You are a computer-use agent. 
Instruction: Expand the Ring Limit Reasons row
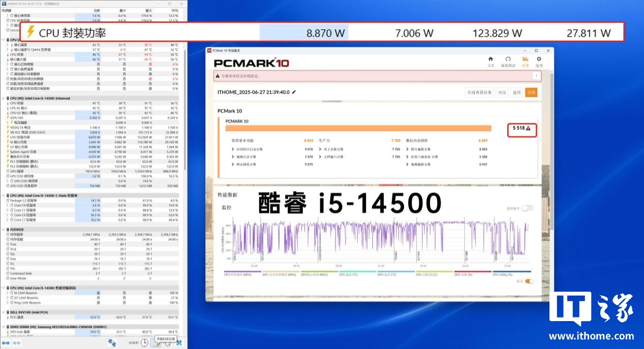point(7,302)
